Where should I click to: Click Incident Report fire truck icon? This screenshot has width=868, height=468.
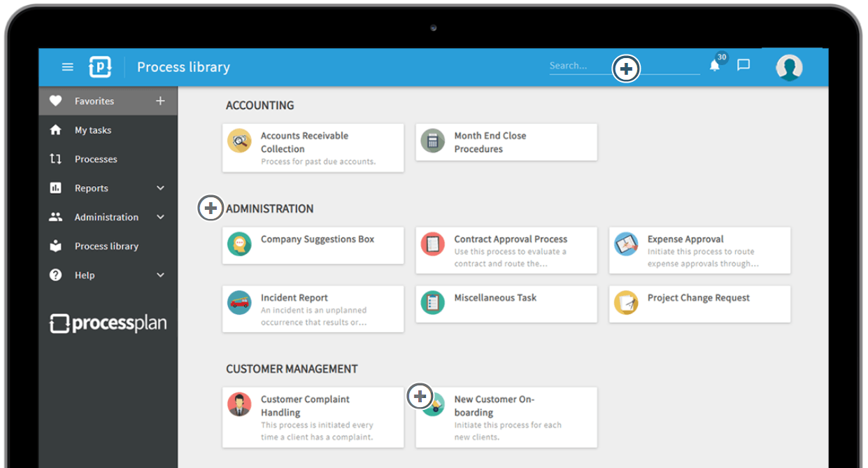click(x=239, y=303)
